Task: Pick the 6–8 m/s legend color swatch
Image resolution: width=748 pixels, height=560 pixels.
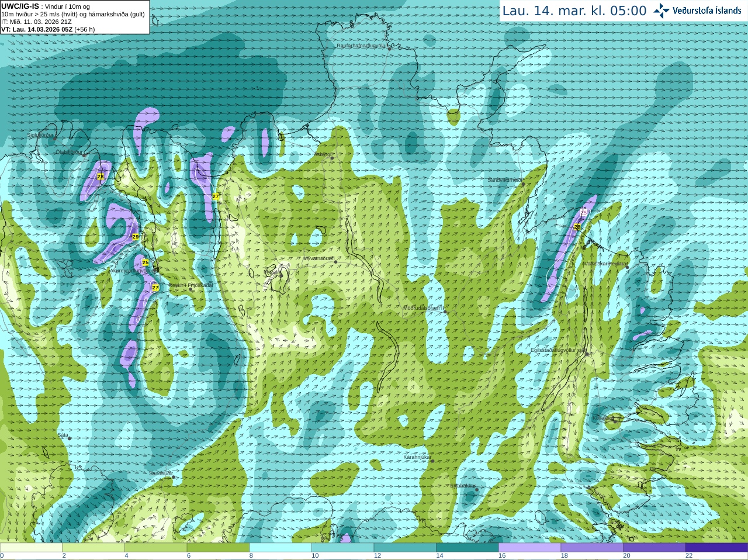Action: click(218, 548)
